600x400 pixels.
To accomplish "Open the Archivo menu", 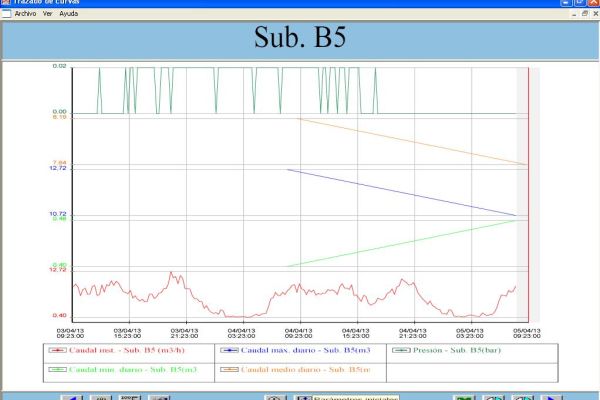I will [x=25, y=13].
